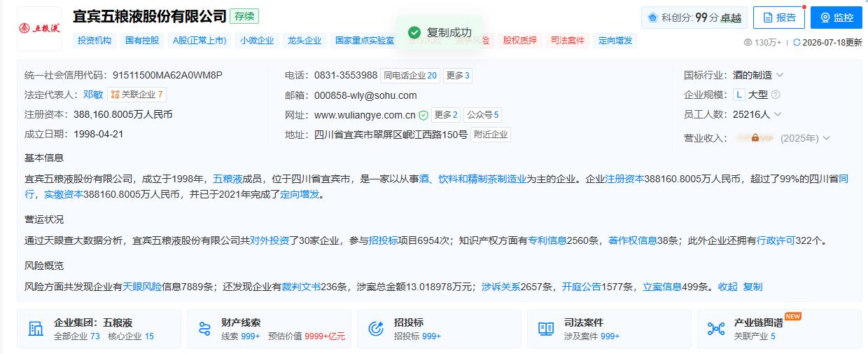Select the 定向增发 tag

[x=615, y=41]
